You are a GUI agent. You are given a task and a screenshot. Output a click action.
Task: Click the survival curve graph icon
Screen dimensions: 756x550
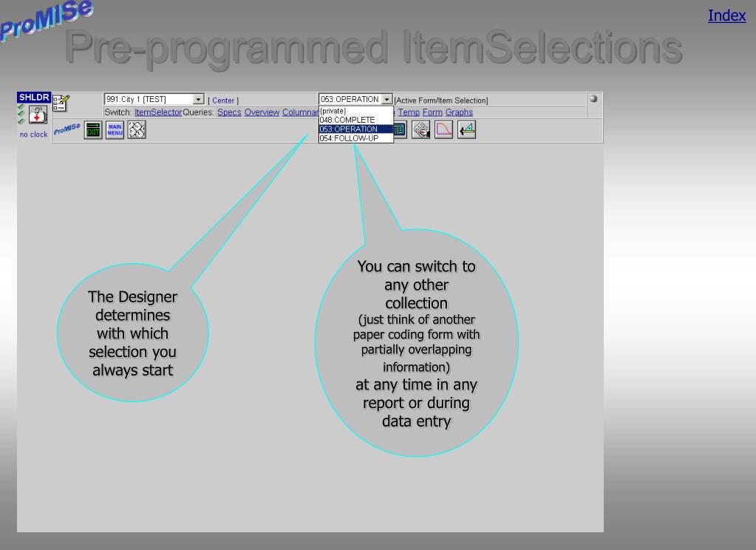pyautogui.click(x=443, y=130)
